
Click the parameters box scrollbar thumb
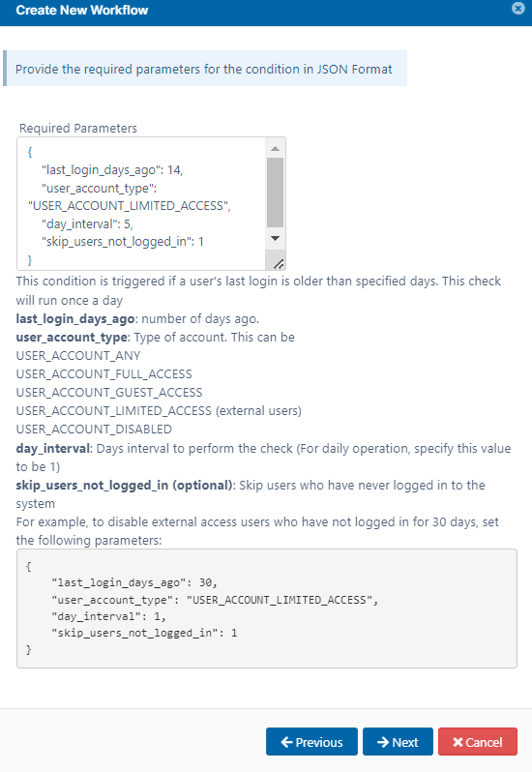click(275, 193)
